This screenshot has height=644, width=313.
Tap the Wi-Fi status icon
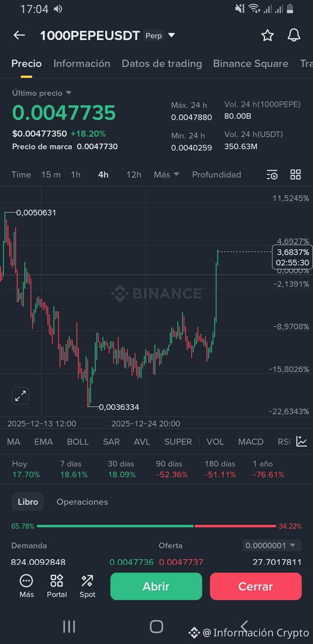tap(254, 9)
